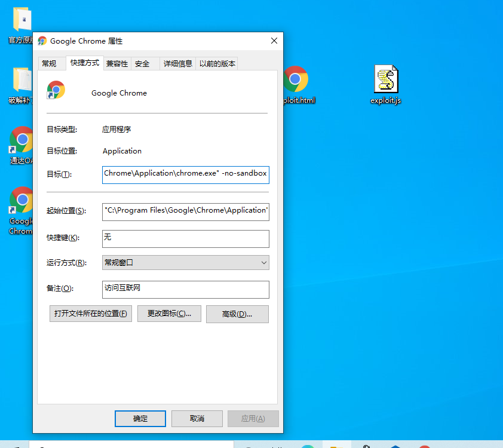Expand the 运行方式 常规窗口 dropdown
This screenshot has width=503, height=448.
(x=186, y=263)
